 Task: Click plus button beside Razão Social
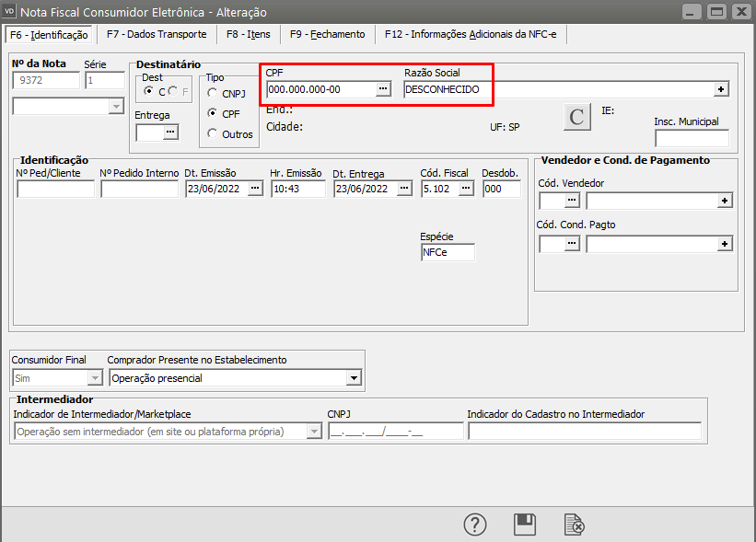point(722,89)
